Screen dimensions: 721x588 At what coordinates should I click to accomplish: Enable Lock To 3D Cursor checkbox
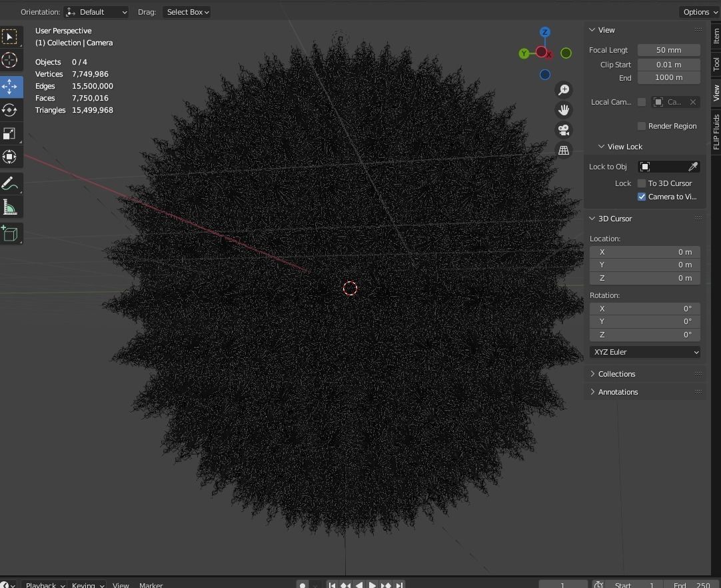coord(642,183)
